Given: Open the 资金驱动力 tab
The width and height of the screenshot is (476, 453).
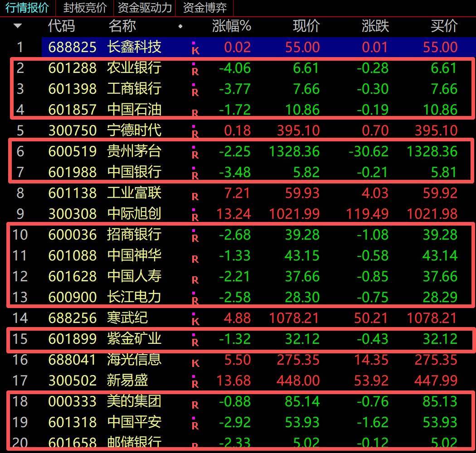Looking at the screenshot, I should coord(145,8).
